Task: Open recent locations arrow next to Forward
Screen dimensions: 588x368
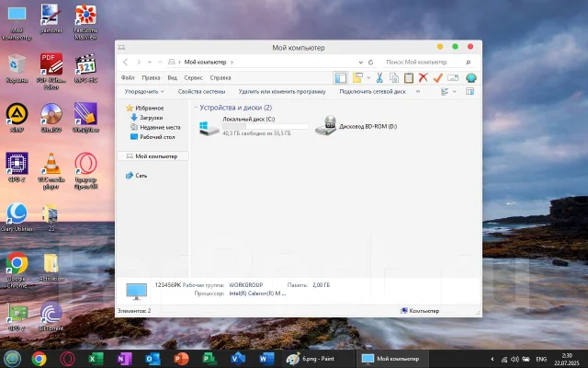Action: 150,63
